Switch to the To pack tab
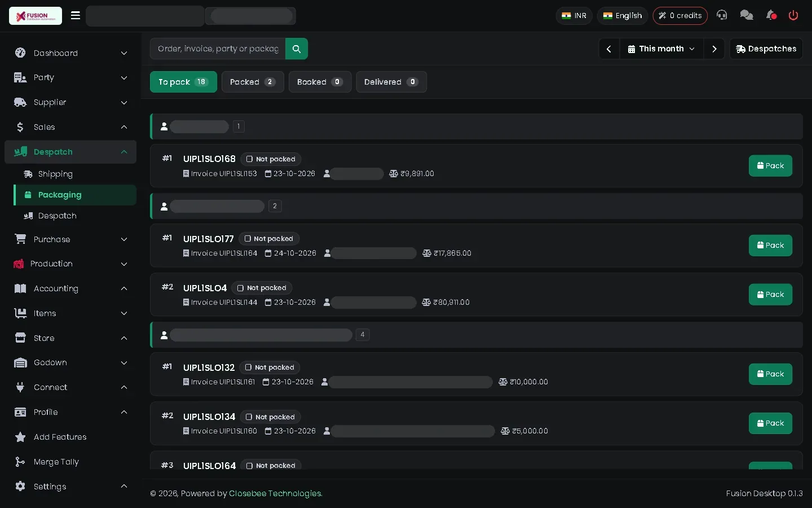812x508 pixels. click(183, 82)
